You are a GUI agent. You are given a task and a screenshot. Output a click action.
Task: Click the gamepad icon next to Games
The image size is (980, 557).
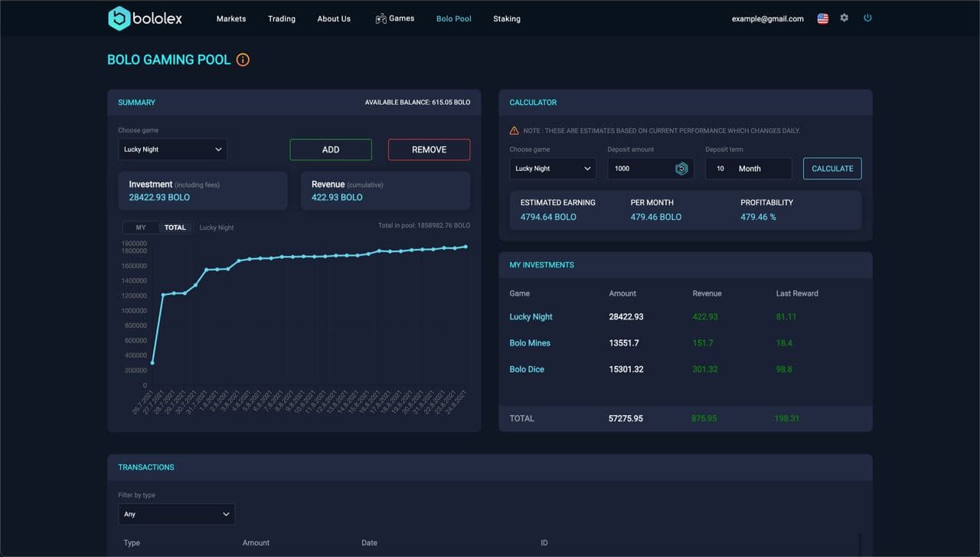(x=381, y=18)
